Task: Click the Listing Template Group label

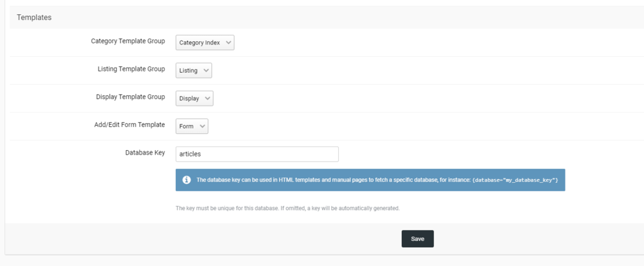Action: tap(131, 68)
